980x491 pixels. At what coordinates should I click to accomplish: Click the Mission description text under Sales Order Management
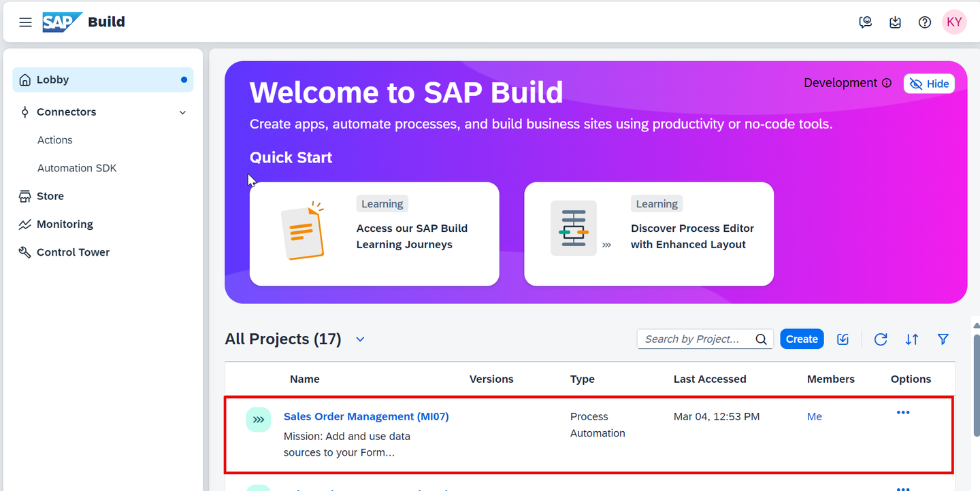tap(347, 444)
